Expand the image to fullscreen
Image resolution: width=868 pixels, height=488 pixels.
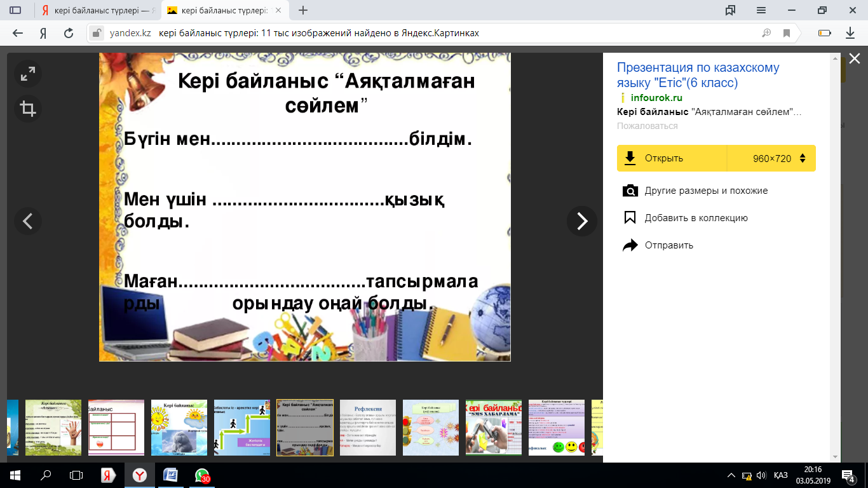tap(28, 74)
